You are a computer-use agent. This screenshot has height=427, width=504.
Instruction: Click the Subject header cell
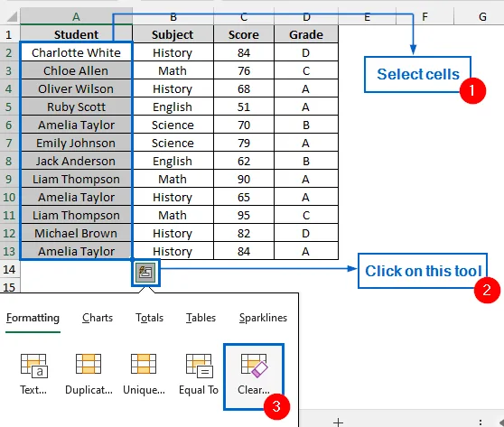coord(173,34)
